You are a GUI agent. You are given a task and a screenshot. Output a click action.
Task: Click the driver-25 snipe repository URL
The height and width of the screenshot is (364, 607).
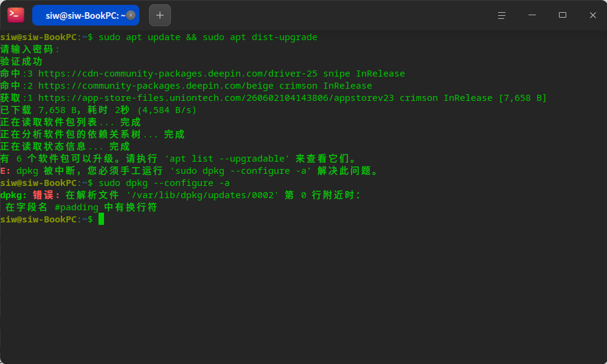(x=178, y=74)
